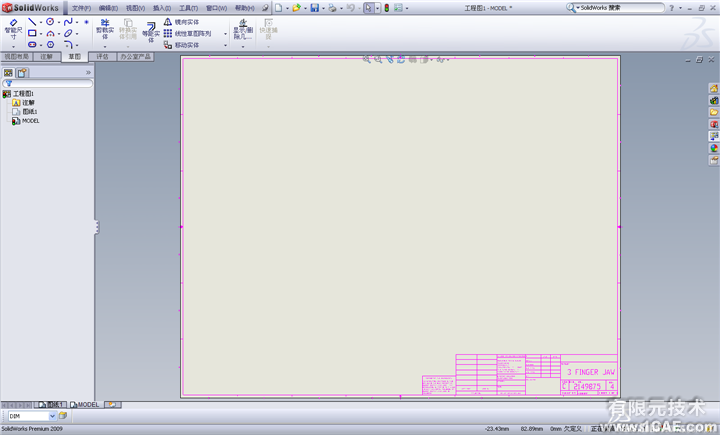Open the 视图(V) View menu

(135, 8)
